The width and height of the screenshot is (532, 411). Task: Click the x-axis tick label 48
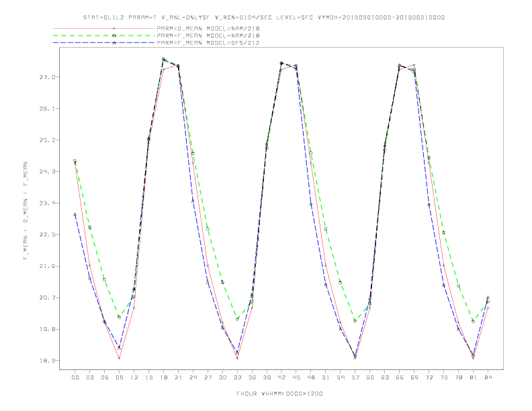pos(311,377)
